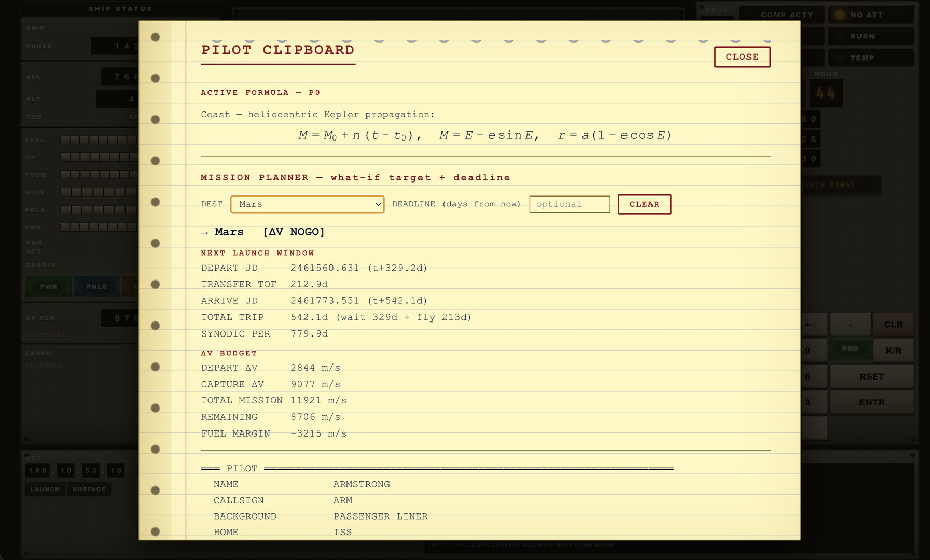Click the deadline days input field
Screen dimensions: 930x560
569,204
